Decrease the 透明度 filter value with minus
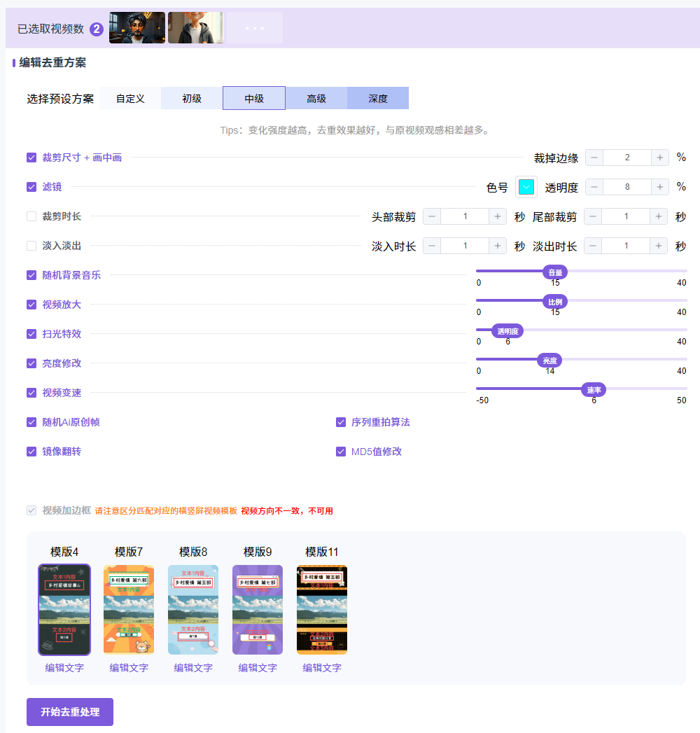700x733 pixels. tap(594, 187)
